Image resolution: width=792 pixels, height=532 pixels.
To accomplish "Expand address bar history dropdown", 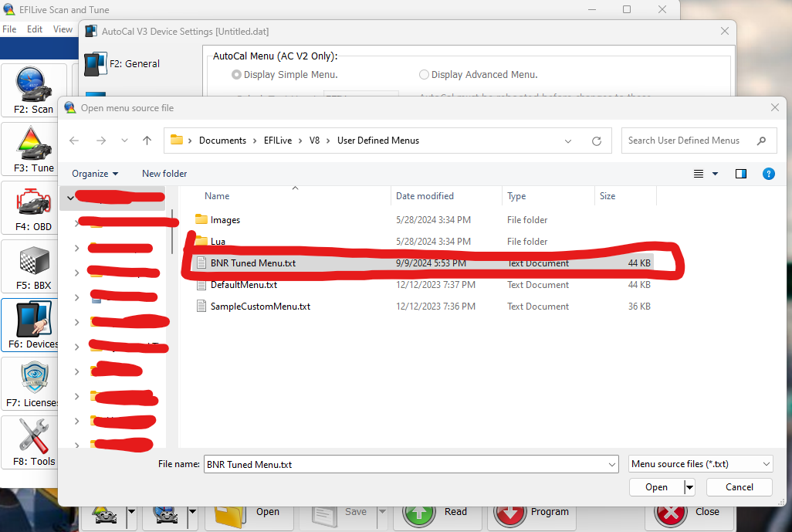I will coord(568,141).
